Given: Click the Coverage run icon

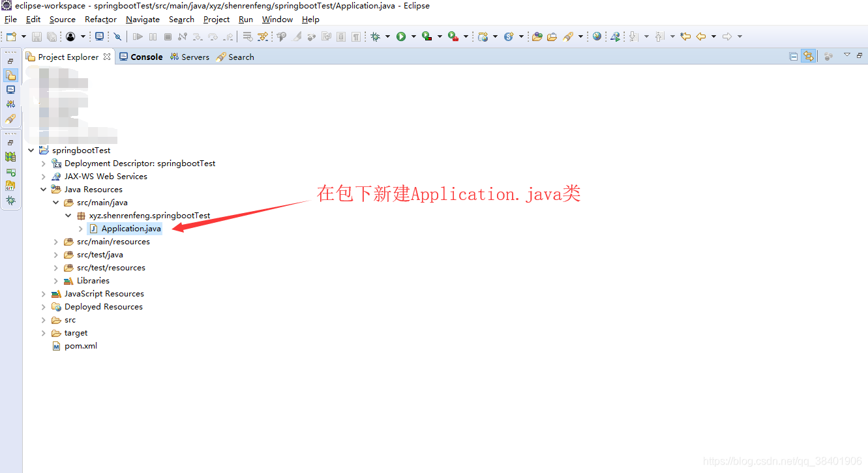Looking at the screenshot, I should [427, 36].
